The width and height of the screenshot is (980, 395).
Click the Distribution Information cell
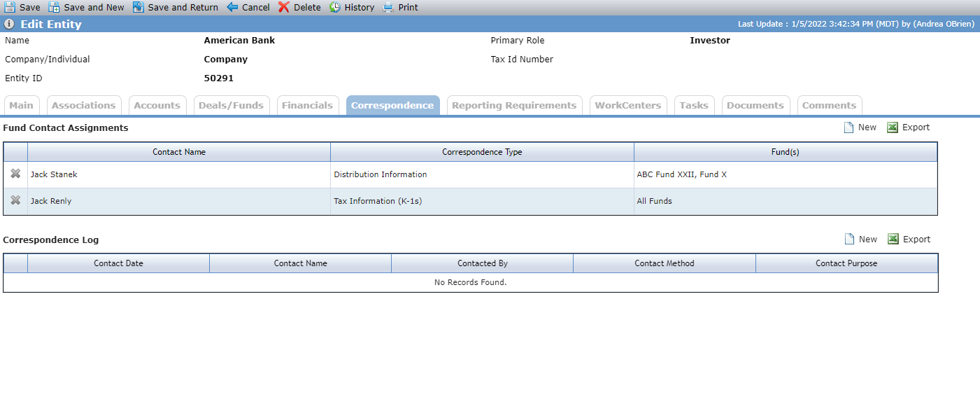[x=482, y=174]
